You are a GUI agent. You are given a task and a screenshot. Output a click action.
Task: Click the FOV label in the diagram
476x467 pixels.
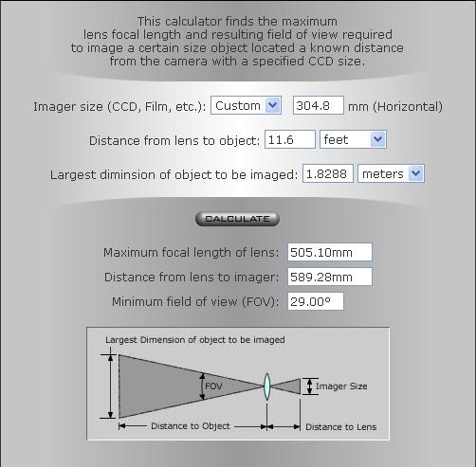[213, 386]
